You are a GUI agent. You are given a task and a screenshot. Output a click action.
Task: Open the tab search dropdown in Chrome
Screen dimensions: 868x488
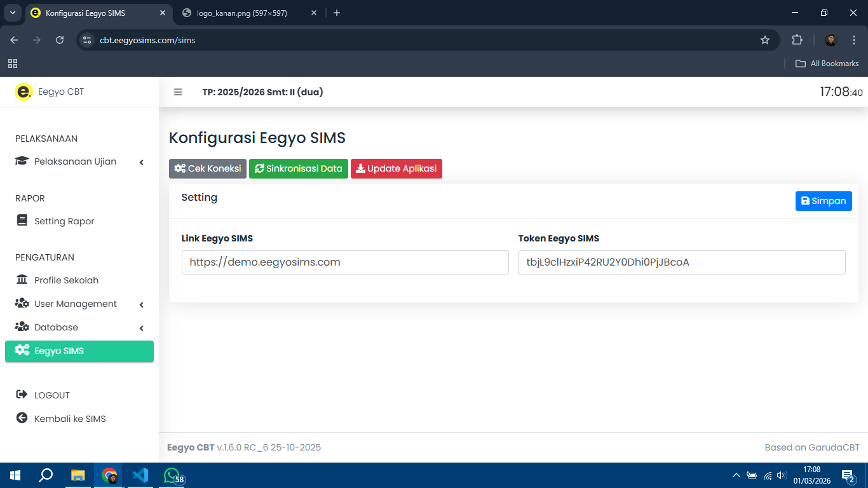12,13
